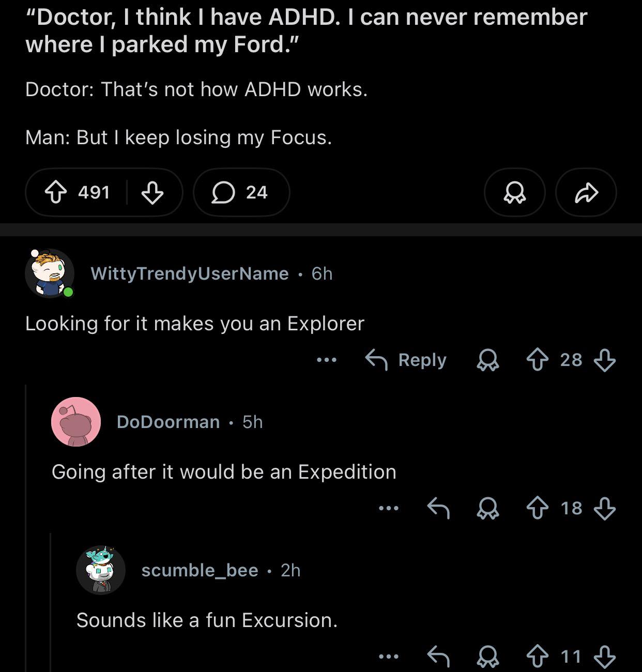
Task: Share the post with the arrow
Action: coord(586,193)
